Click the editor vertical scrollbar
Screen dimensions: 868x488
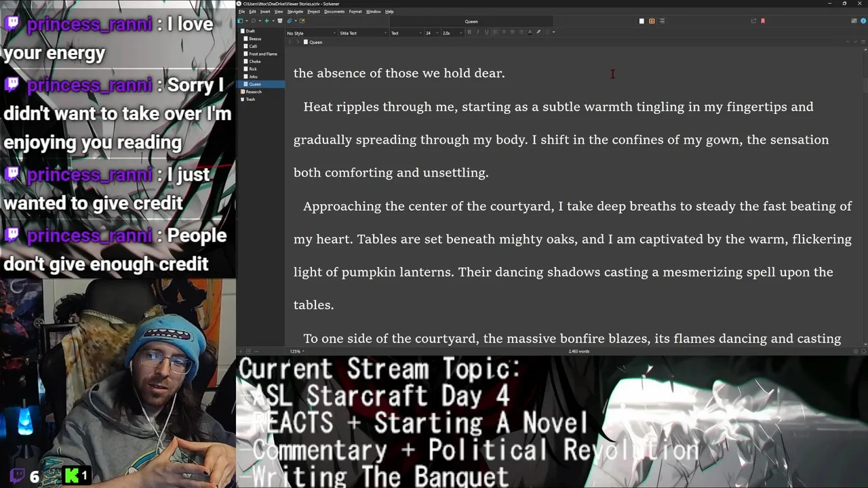(x=865, y=197)
